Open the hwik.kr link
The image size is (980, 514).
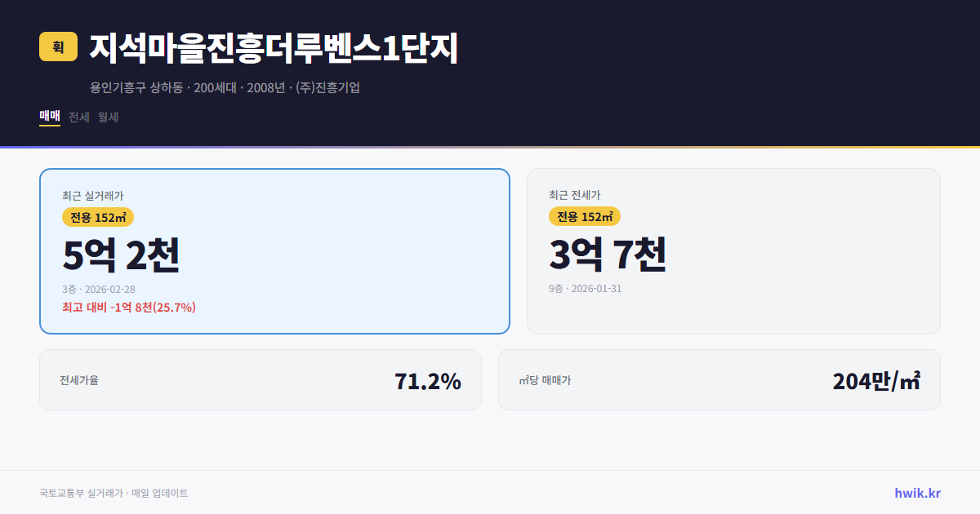pyautogui.click(x=916, y=493)
